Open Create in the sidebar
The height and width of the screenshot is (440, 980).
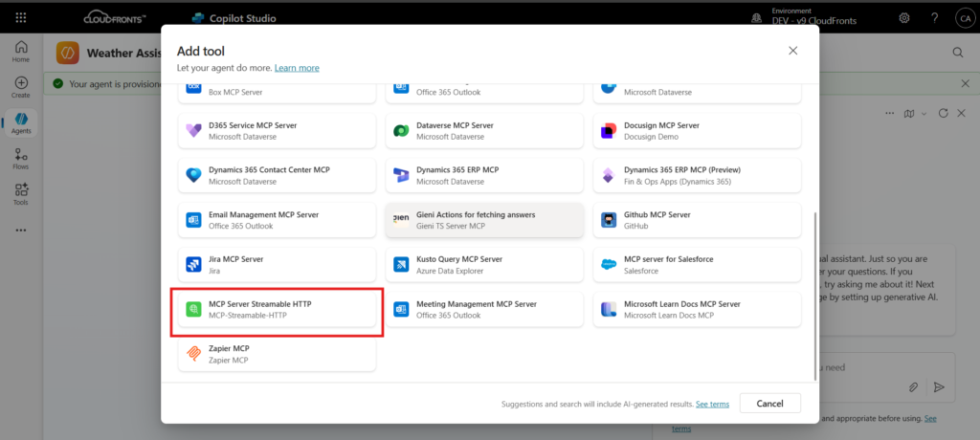pyautogui.click(x=21, y=87)
